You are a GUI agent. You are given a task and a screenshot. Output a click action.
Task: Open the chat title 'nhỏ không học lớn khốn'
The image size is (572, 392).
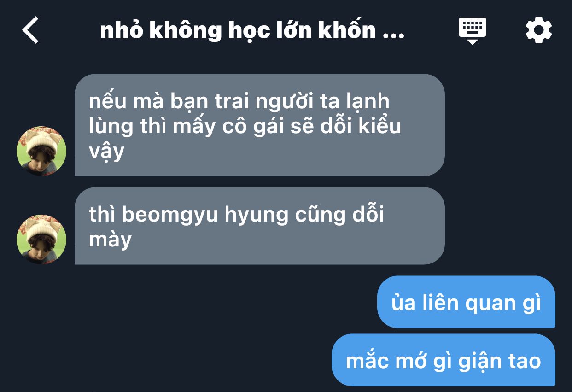click(x=252, y=30)
